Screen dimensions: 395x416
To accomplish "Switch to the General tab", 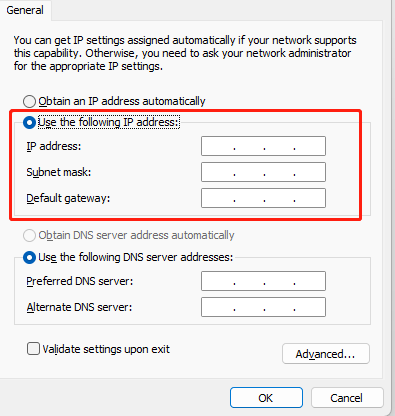I will 25,10.
